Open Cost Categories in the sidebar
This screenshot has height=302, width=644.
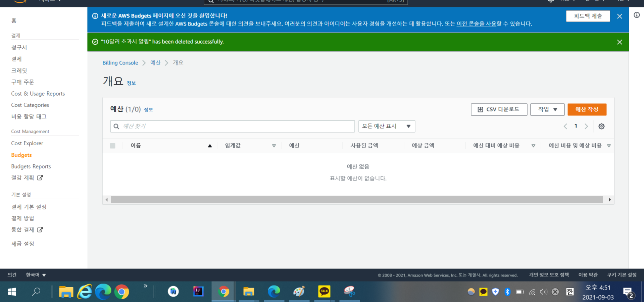point(30,105)
